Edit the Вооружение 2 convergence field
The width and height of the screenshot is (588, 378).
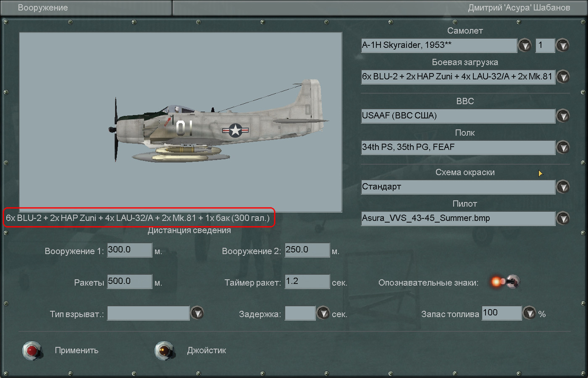click(x=307, y=250)
